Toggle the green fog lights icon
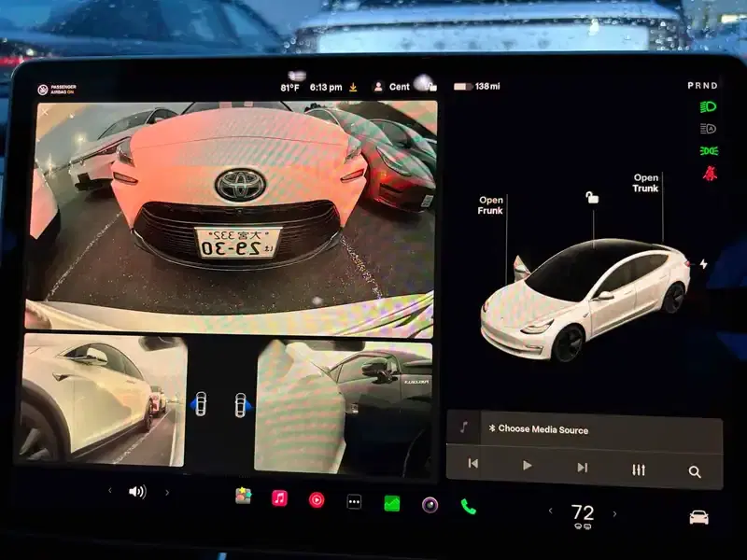 point(709,151)
